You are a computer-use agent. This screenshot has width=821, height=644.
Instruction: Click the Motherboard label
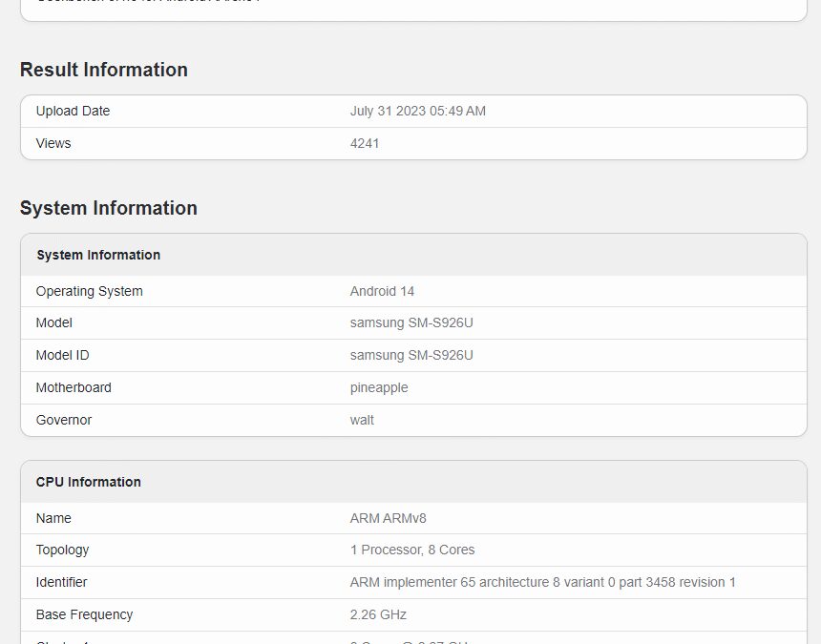click(x=74, y=387)
